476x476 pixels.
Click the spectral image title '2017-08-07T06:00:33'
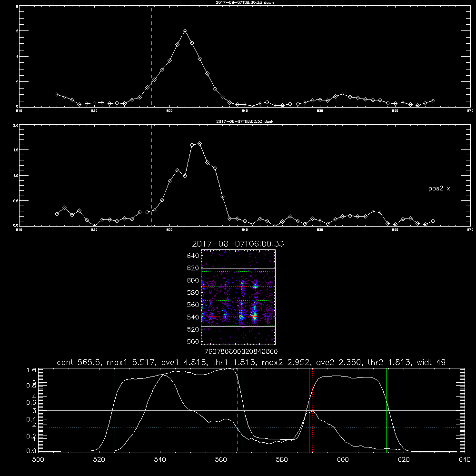pos(238,244)
